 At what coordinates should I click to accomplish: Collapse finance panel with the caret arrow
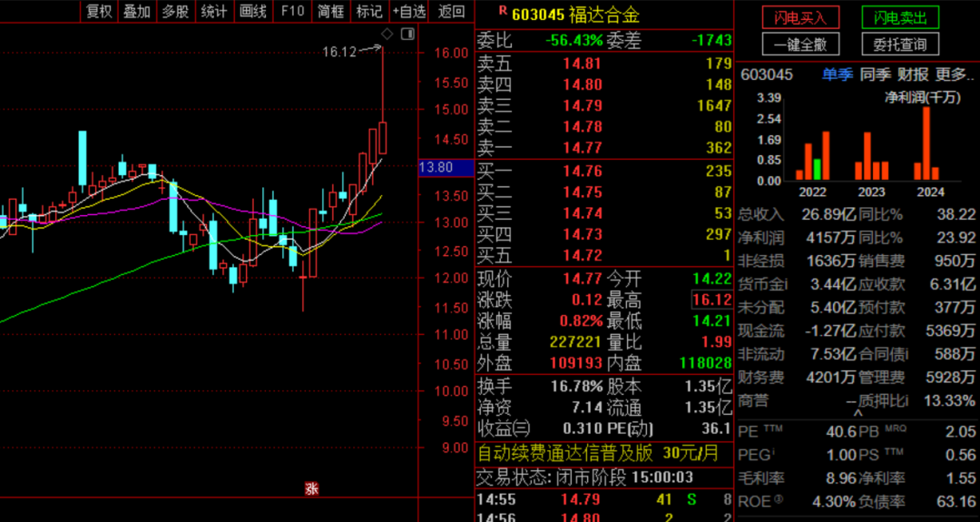click(x=858, y=412)
